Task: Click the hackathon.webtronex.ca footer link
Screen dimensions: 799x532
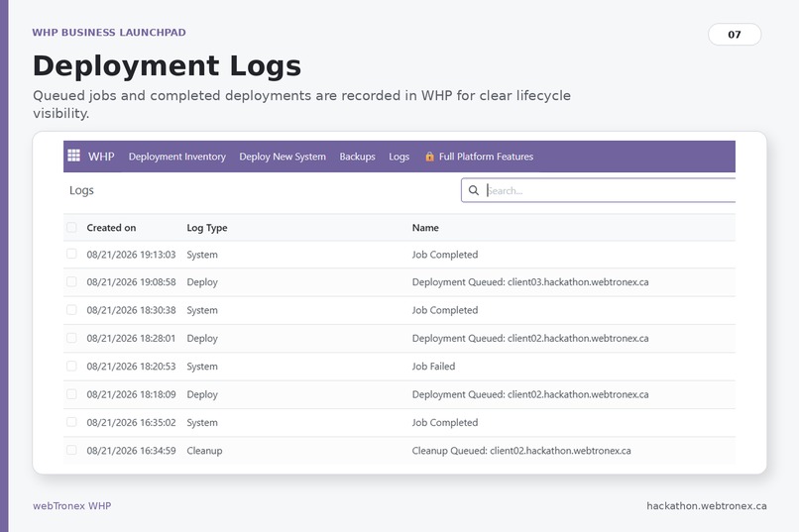Action: coord(706,505)
